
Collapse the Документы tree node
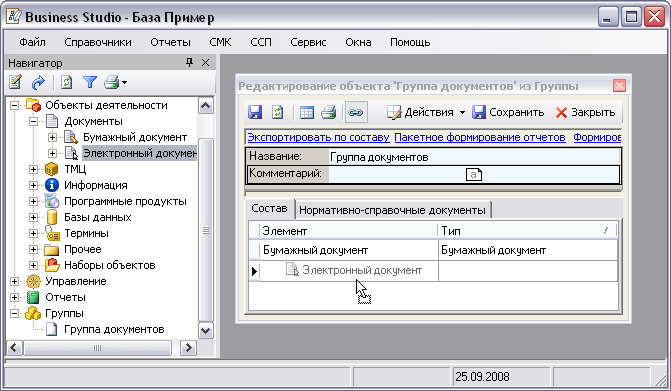click(33, 121)
